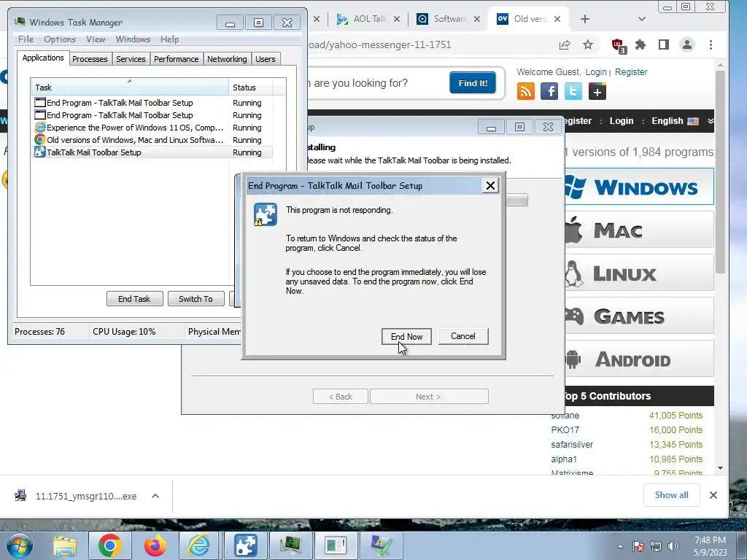Click Switch To in Task Manager

coord(196,299)
